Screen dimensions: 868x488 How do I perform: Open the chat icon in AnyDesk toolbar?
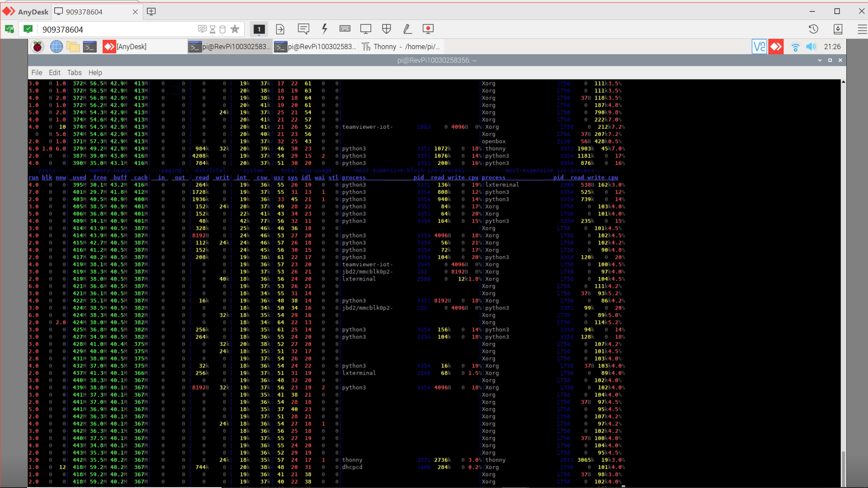click(x=303, y=29)
